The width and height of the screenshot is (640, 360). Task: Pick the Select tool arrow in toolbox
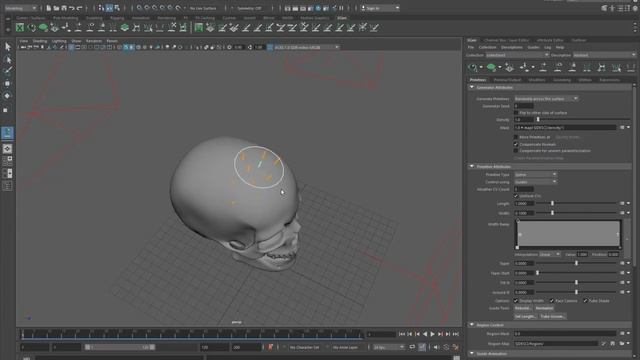pos(7,47)
